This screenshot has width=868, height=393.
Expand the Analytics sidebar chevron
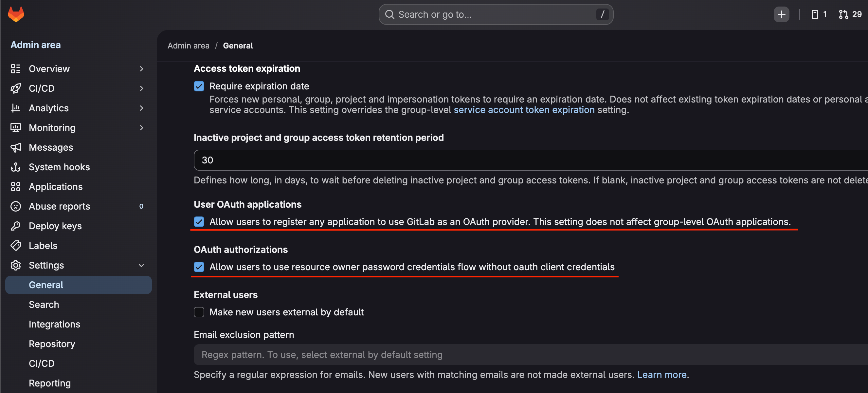click(x=141, y=108)
